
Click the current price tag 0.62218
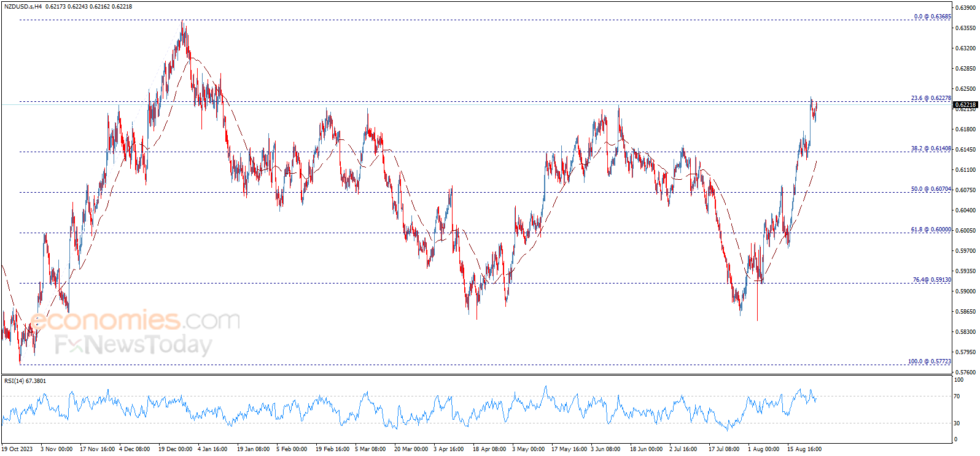point(965,105)
